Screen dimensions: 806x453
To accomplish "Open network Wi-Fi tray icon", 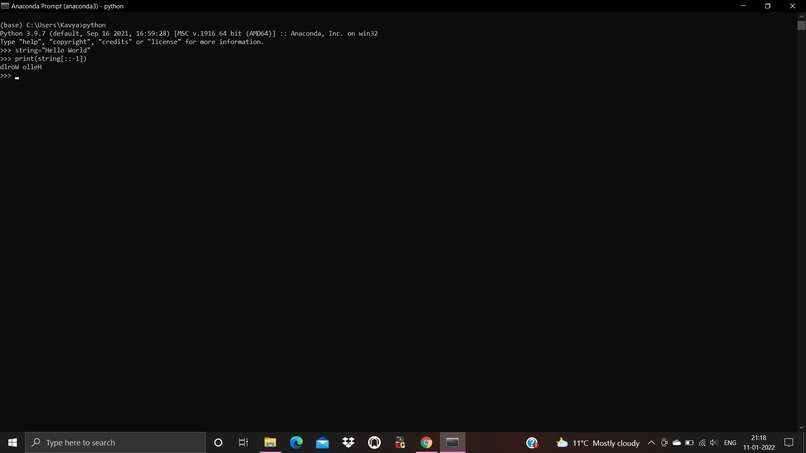I will pos(702,443).
